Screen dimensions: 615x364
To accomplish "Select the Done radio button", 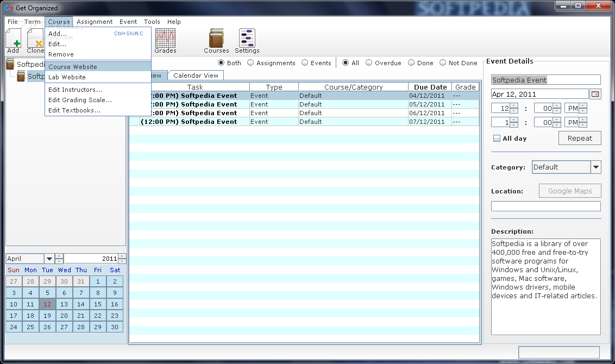I will point(411,63).
